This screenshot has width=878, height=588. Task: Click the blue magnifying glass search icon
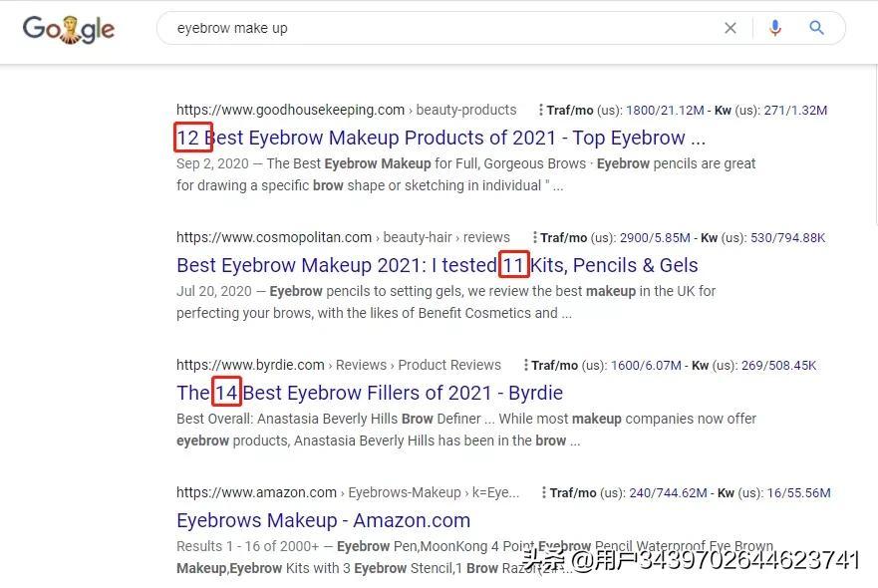pyautogui.click(x=816, y=28)
